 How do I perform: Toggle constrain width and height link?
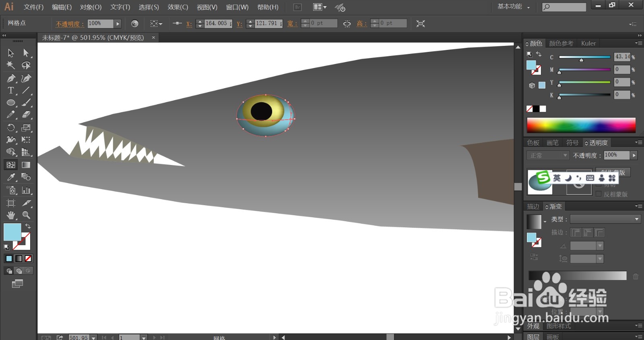click(x=347, y=24)
